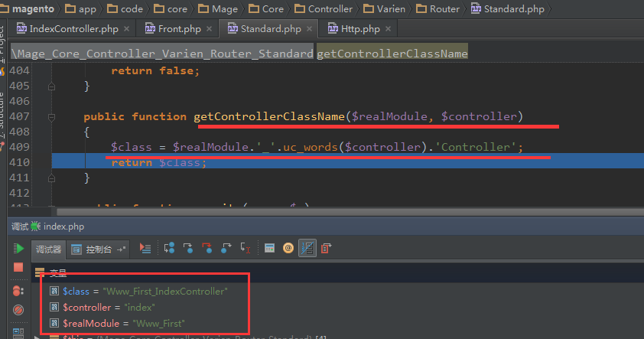Switch to the 调试器 debugger tab
Image resolution: width=644 pixels, height=339 pixels.
pos(48,249)
